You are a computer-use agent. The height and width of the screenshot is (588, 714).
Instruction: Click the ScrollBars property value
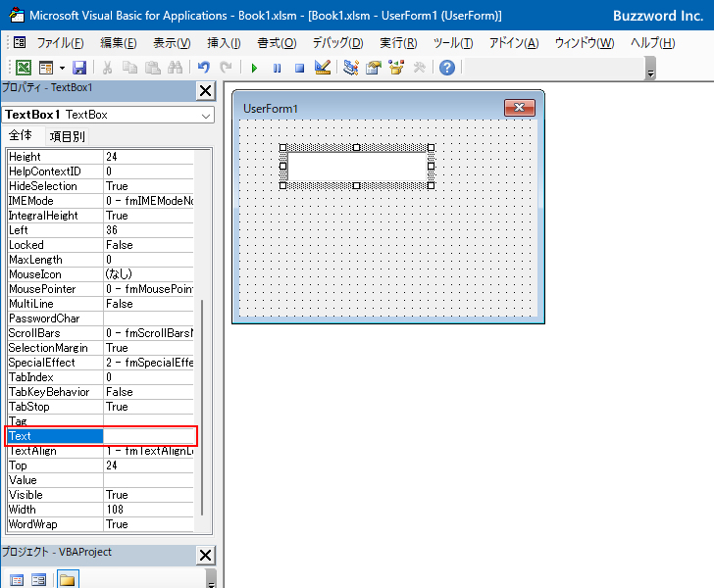pyautogui.click(x=148, y=333)
